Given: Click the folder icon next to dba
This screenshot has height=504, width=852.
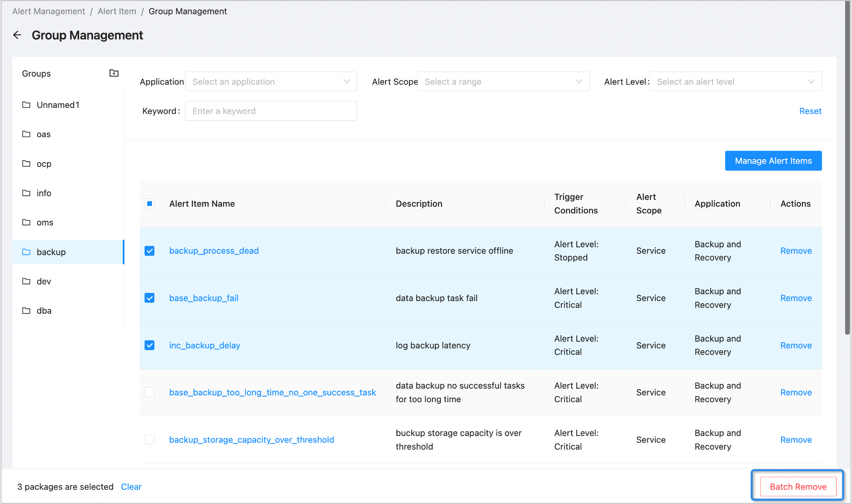Looking at the screenshot, I should 27,311.
